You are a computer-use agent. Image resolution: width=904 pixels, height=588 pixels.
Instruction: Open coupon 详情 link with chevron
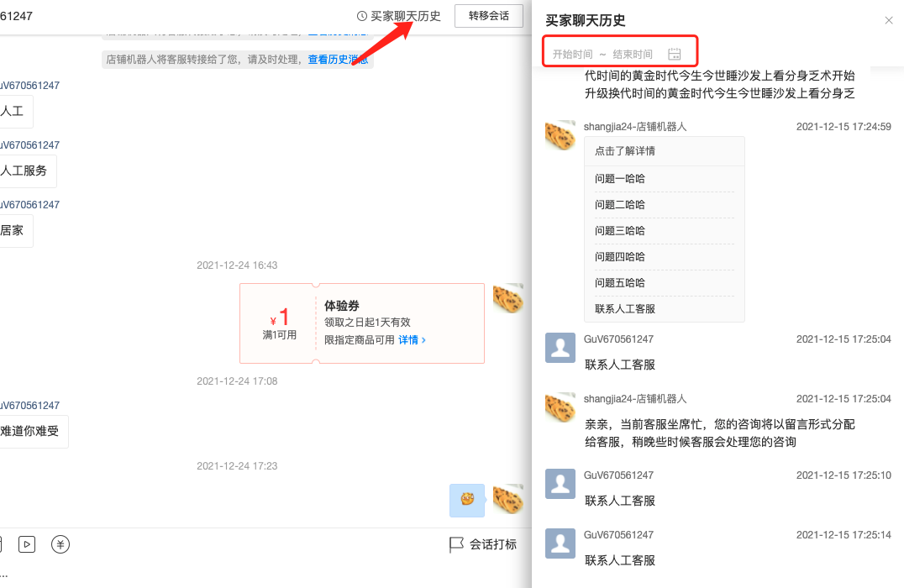click(412, 340)
